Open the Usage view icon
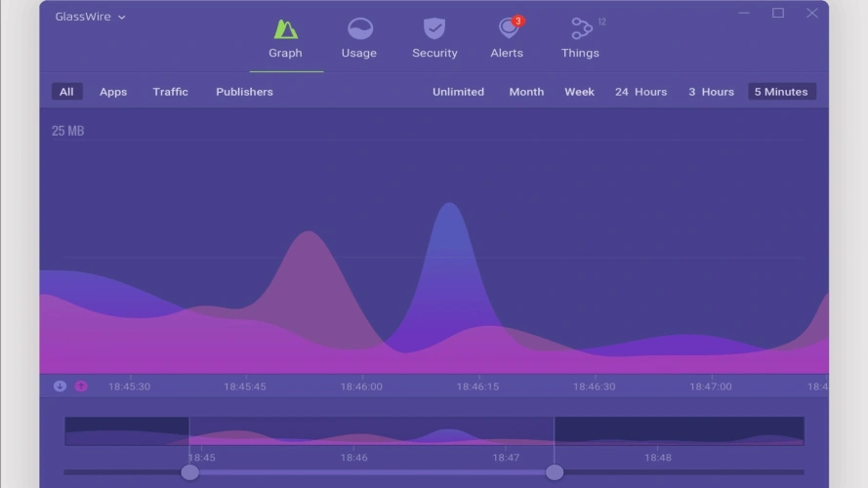The height and width of the screenshot is (488, 868). (x=359, y=29)
